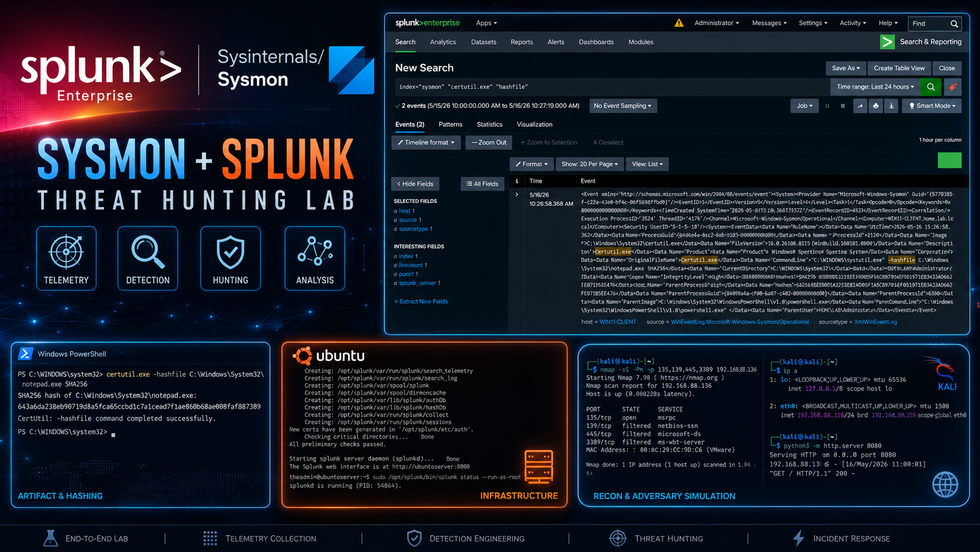This screenshot has width=980, height=552.
Task: Click the Create Table View button
Action: point(899,68)
